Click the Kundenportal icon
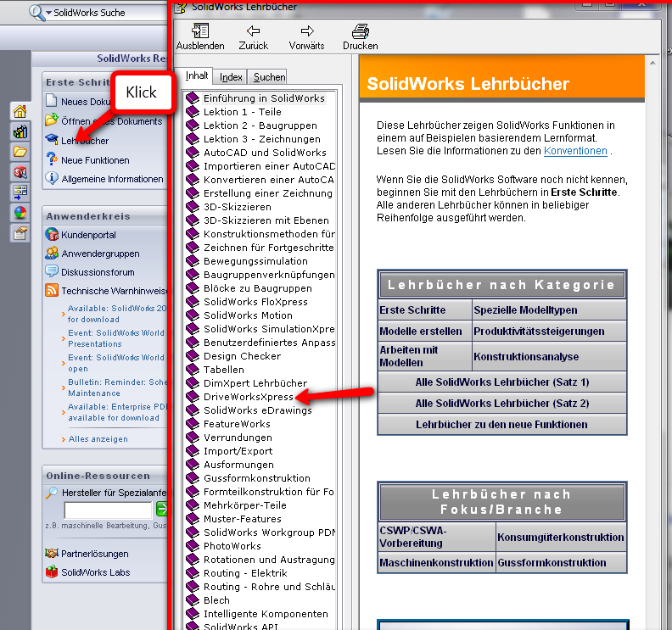This screenshot has height=630, width=672. pos(52,234)
